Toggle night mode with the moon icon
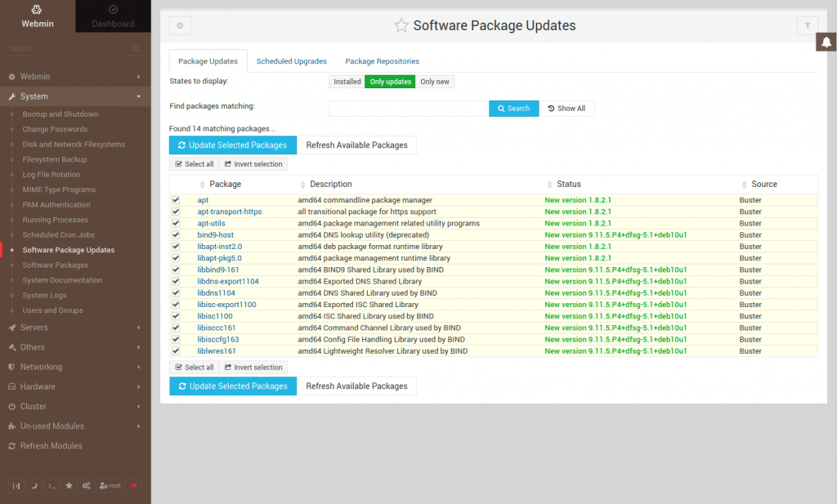 click(34, 485)
